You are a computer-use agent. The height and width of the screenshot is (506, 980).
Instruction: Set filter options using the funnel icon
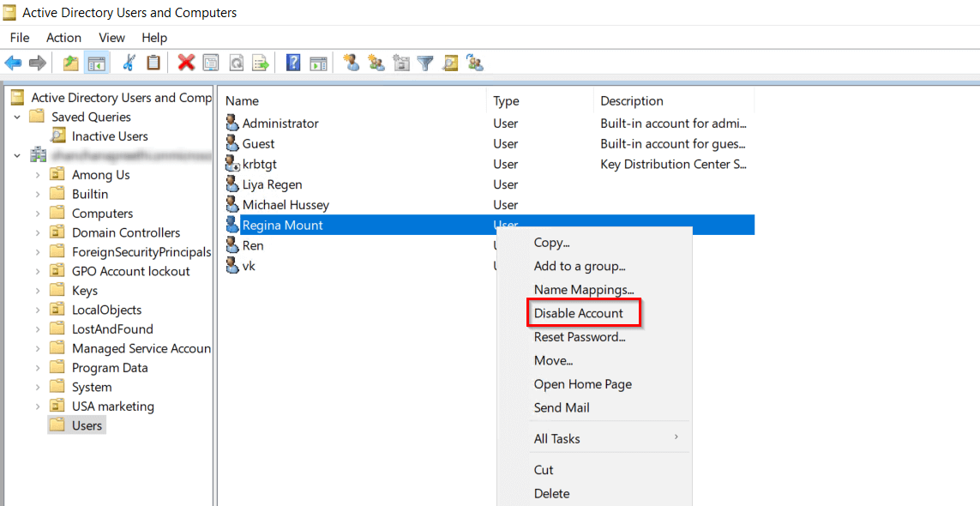click(425, 63)
